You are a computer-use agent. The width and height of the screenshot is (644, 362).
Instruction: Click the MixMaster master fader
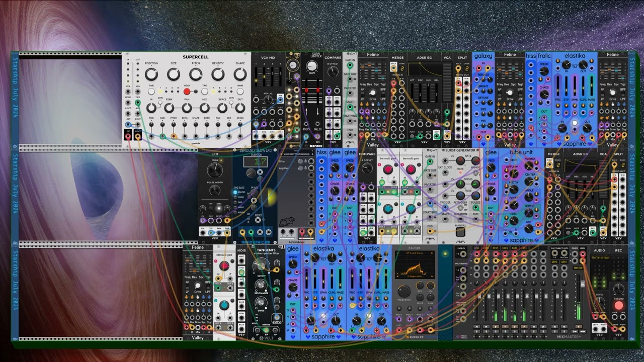point(583,284)
